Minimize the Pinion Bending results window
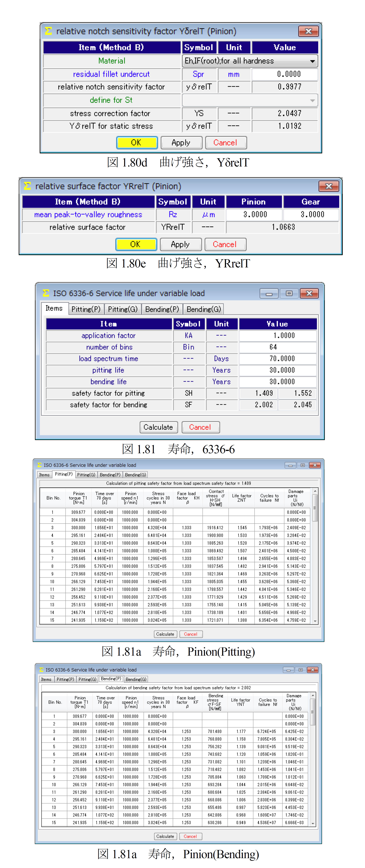The width and height of the screenshot is (365, 868). pos(288,670)
